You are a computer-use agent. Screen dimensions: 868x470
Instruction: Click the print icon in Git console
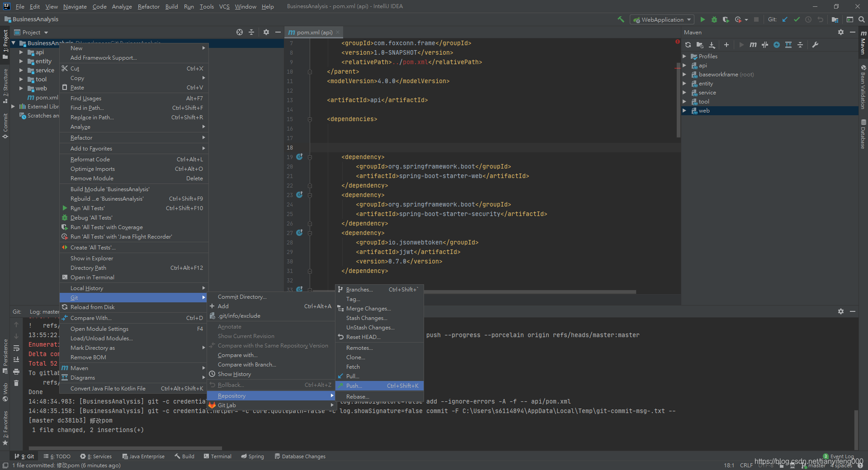tap(16, 371)
